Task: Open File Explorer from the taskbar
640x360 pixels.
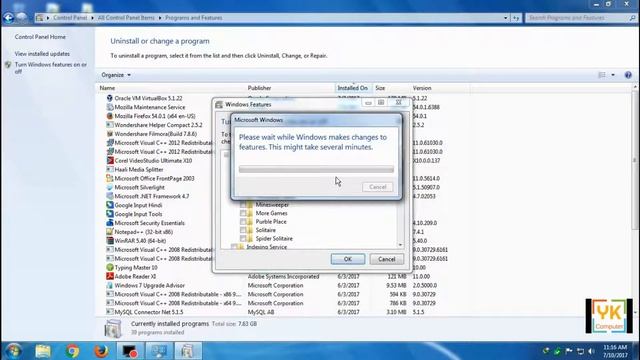Action: (x=43, y=351)
